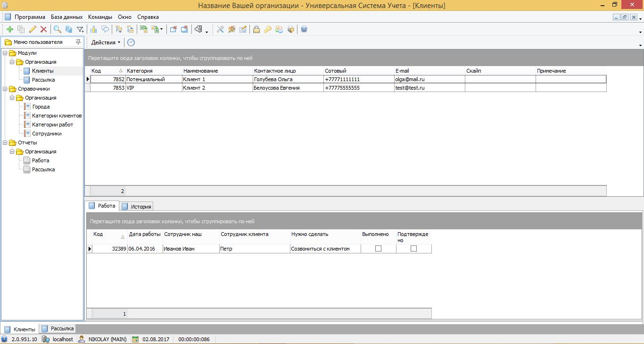Click the Copy record toolbar icon
The height and width of the screenshot is (344, 644).
click(x=21, y=29)
